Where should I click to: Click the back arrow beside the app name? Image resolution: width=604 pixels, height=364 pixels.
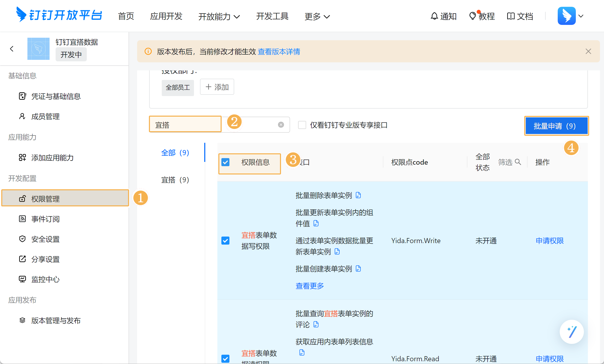(x=12, y=49)
